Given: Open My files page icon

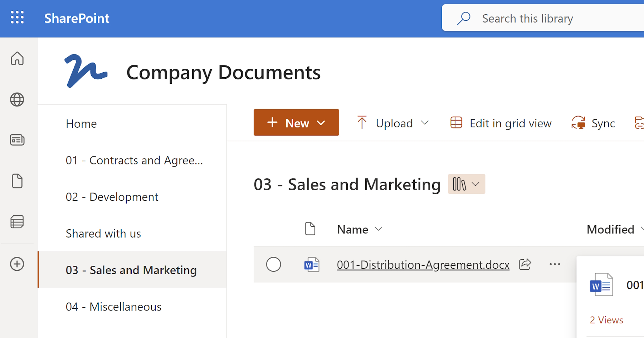Looking at the screenshot, I should (17, 181).
